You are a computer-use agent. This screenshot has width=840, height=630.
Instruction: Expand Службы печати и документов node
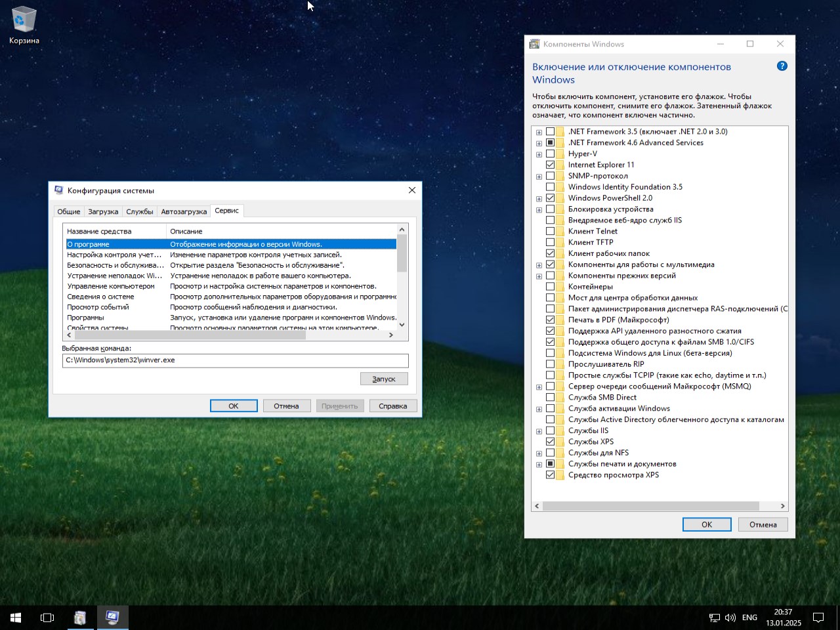(539, 464)
